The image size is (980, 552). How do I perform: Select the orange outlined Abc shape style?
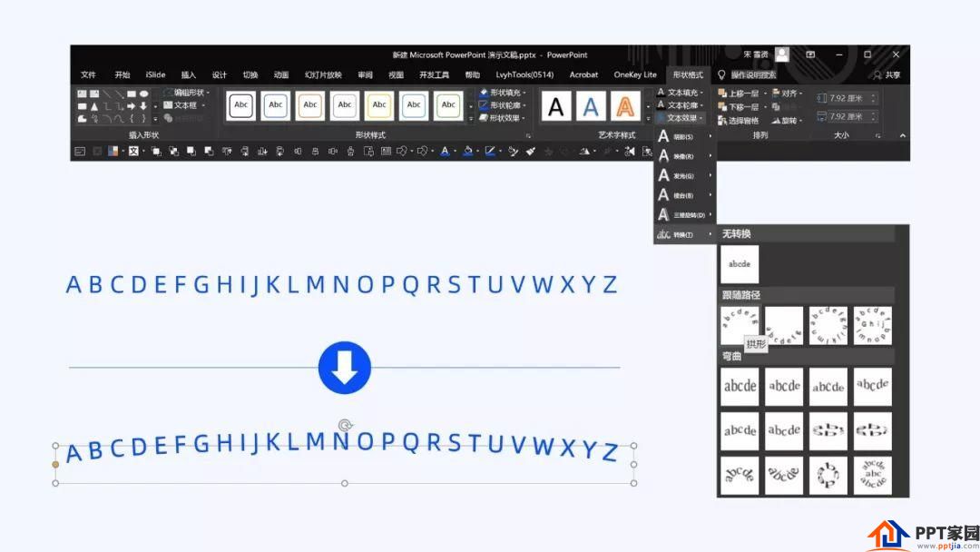click(x=310, y=105)
